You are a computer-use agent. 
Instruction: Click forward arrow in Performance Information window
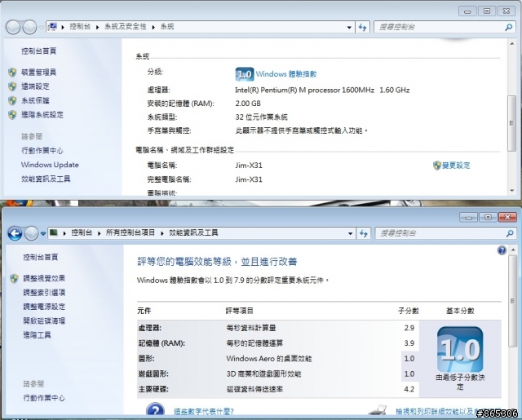pos(31,233)
